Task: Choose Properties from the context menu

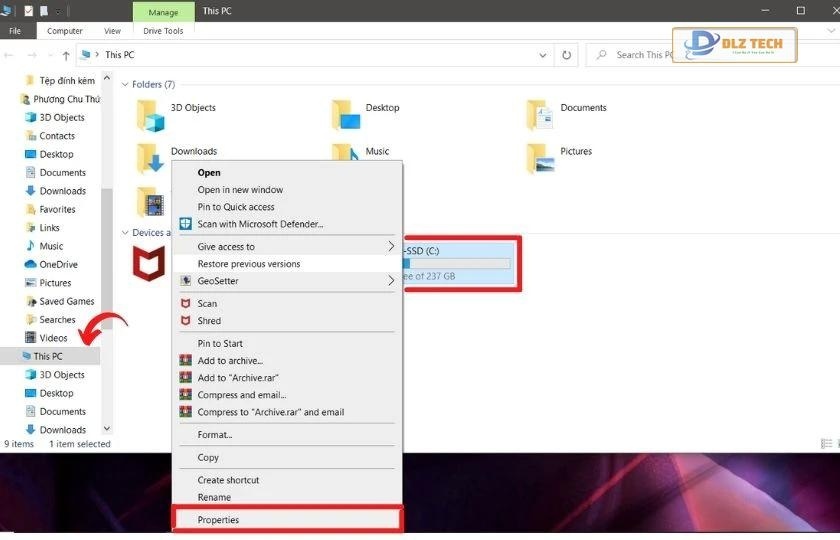Action: (218, 520)
